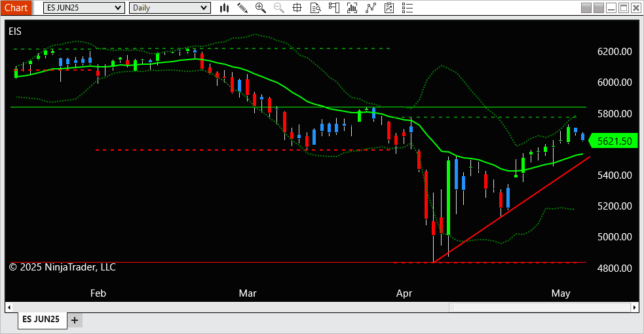
Task: Add a new tab with plus button
Action: (74, 320)
